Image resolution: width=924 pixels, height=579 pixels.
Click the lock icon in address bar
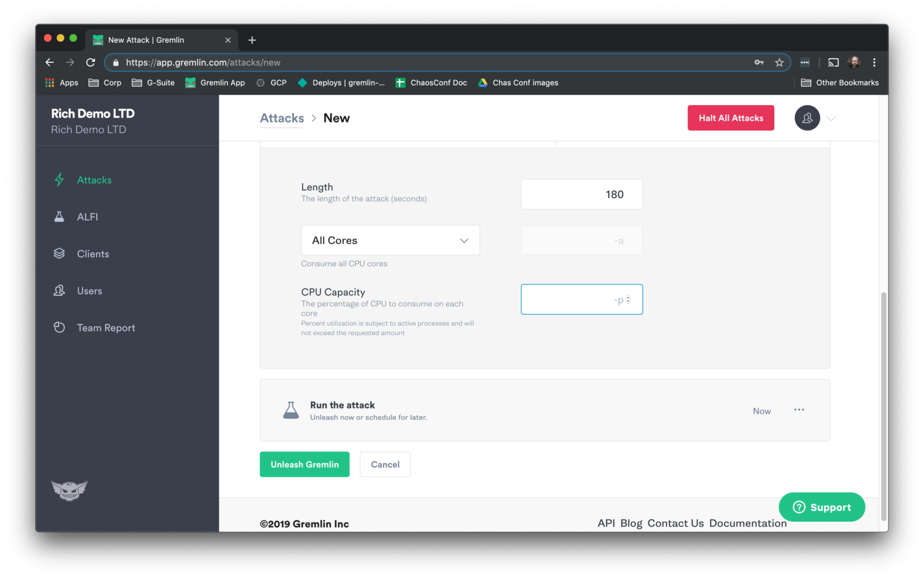[116, 62]
